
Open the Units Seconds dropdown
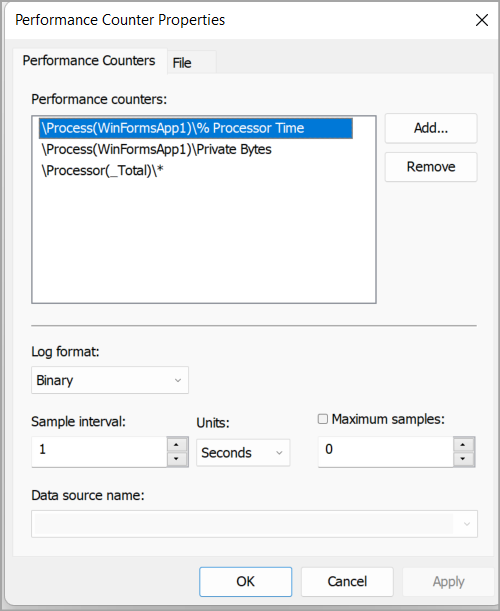pos(243,452)
